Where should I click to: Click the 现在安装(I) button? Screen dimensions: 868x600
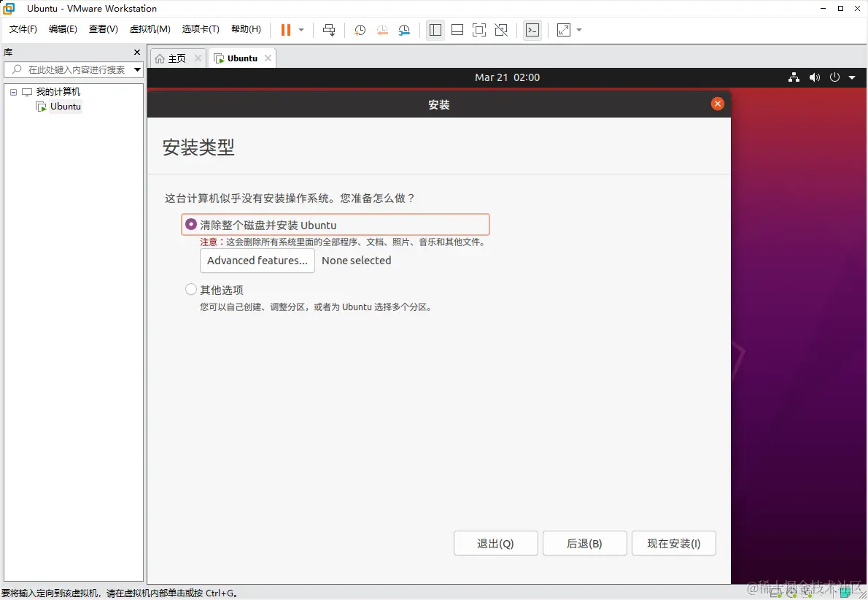(x=674, y=544)
